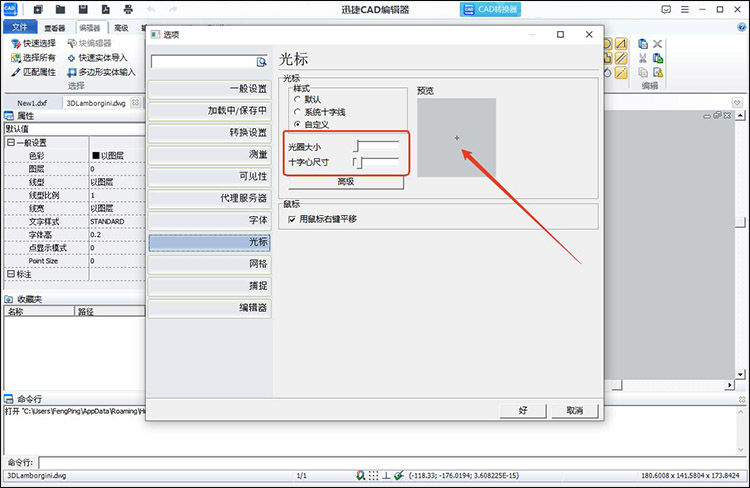Open the 可见性 options category
750x488 pixels.
point(210,177)
